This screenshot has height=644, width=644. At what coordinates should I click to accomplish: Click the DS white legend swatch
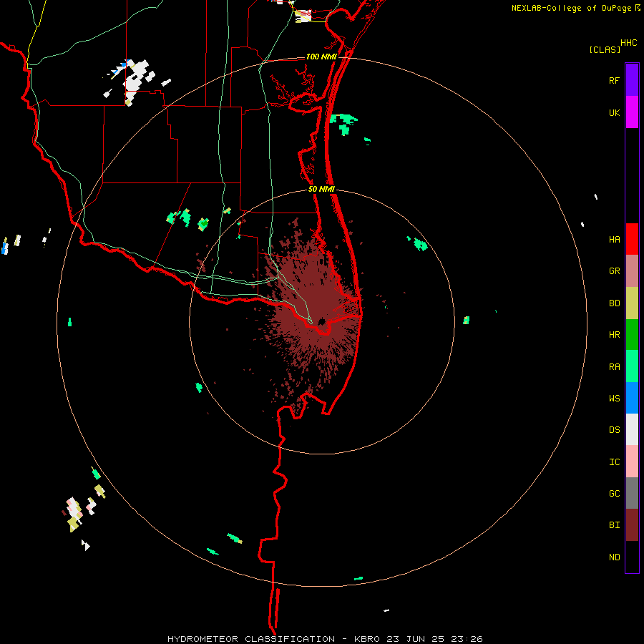coord(632,429)
